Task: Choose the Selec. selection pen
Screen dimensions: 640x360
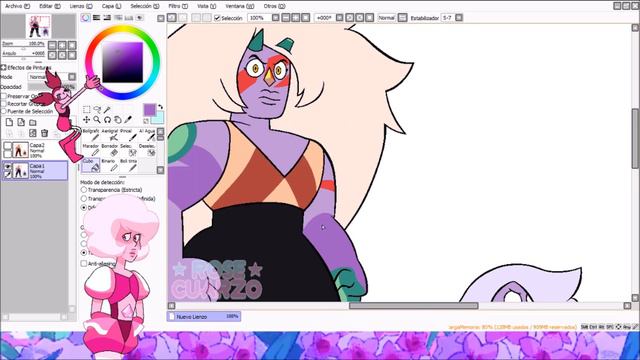Action: [128, 150]
